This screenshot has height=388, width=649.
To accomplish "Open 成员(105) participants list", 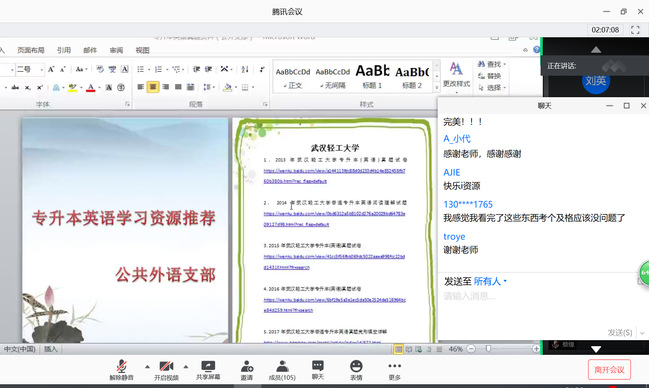I will coord(282,369).
